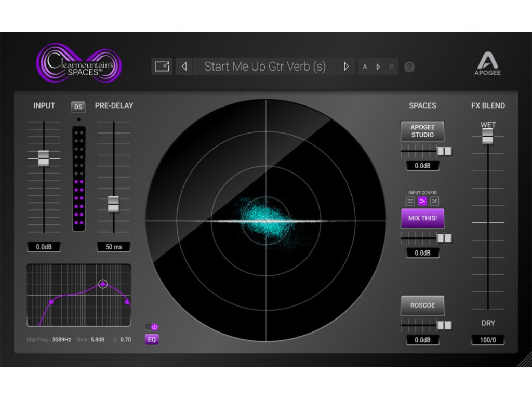532x399 pixels.
Task: Select the Roscoe space
Action: click(422, 305)
